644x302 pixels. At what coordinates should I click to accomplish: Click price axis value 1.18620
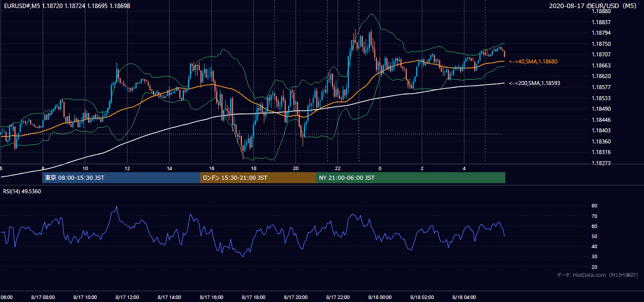tap(602, 76)
